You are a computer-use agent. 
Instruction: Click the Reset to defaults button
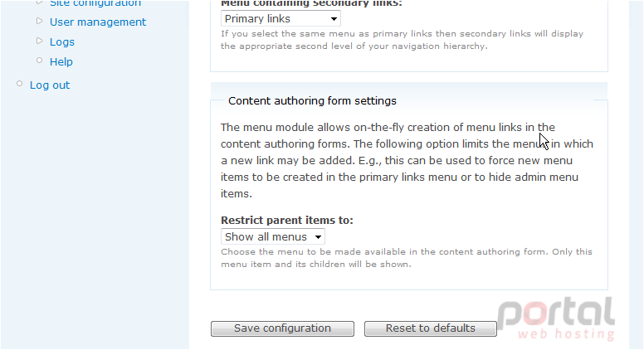[431, 328]
